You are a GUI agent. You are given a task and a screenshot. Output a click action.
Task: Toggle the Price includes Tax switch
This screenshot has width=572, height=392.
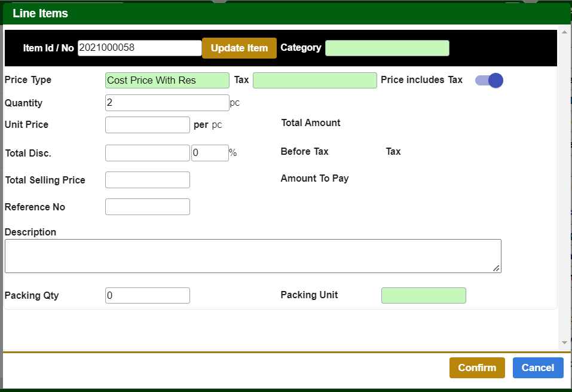pyautogui.click(x=490, y=81)
